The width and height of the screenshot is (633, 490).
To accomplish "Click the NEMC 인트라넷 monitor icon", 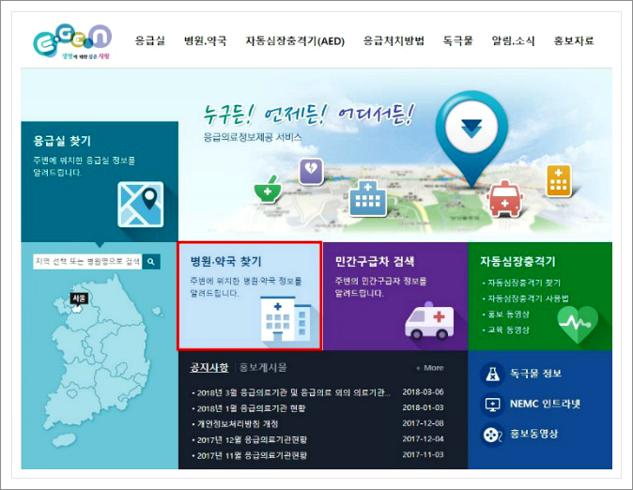I will click(493, 404).
